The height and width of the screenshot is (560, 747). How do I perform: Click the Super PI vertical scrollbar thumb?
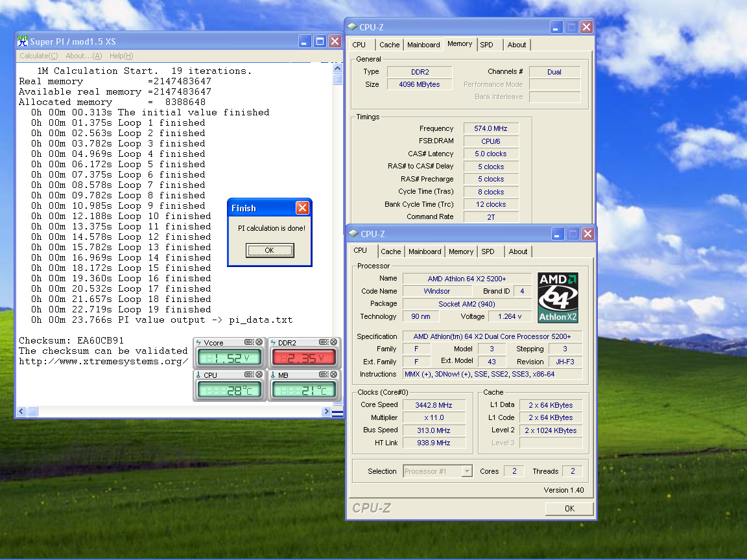337,79
